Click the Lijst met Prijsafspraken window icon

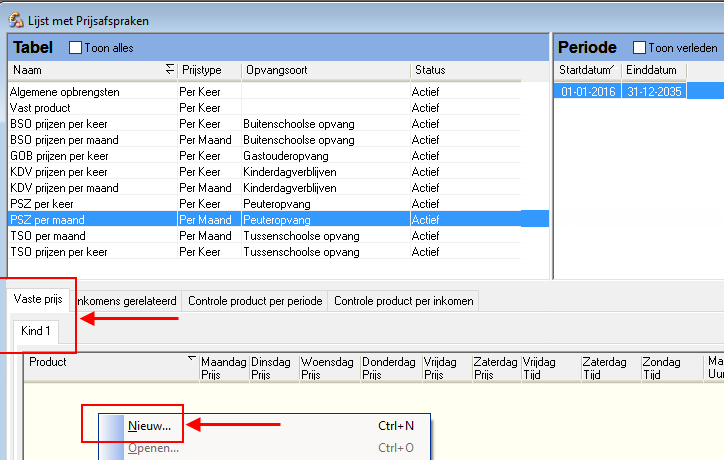[14, 19]
